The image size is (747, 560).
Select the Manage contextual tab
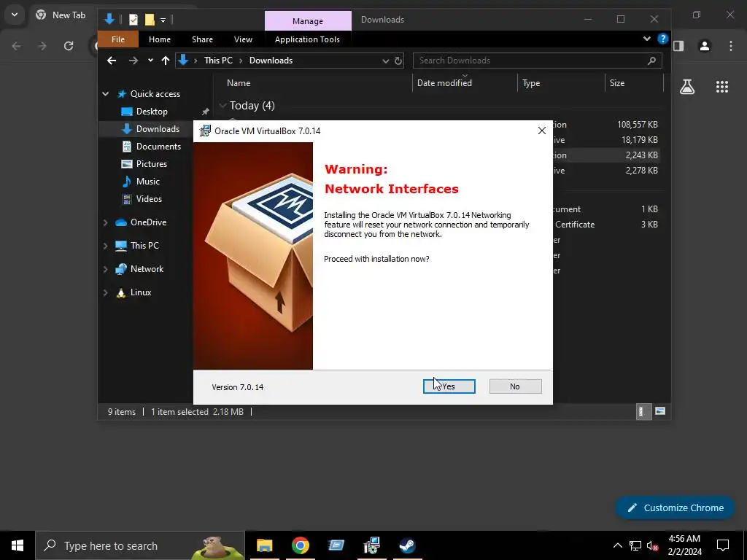pyautogui.click(x=308, y=21)
